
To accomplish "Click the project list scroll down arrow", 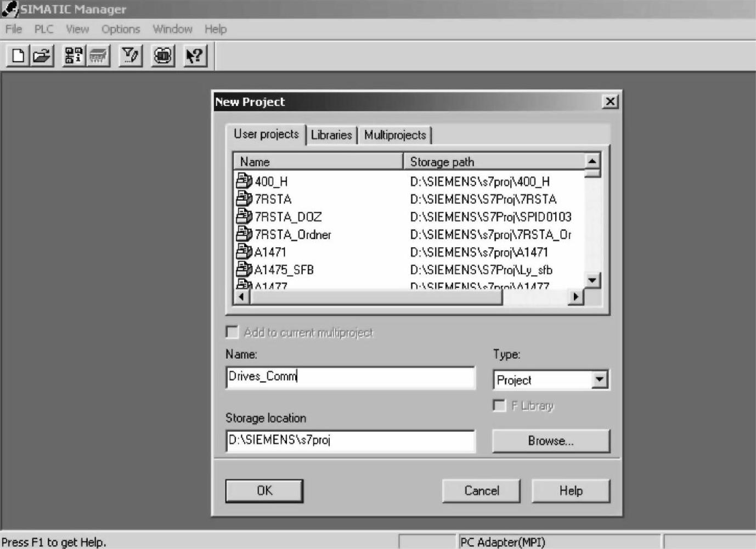I will coord(593,280).
